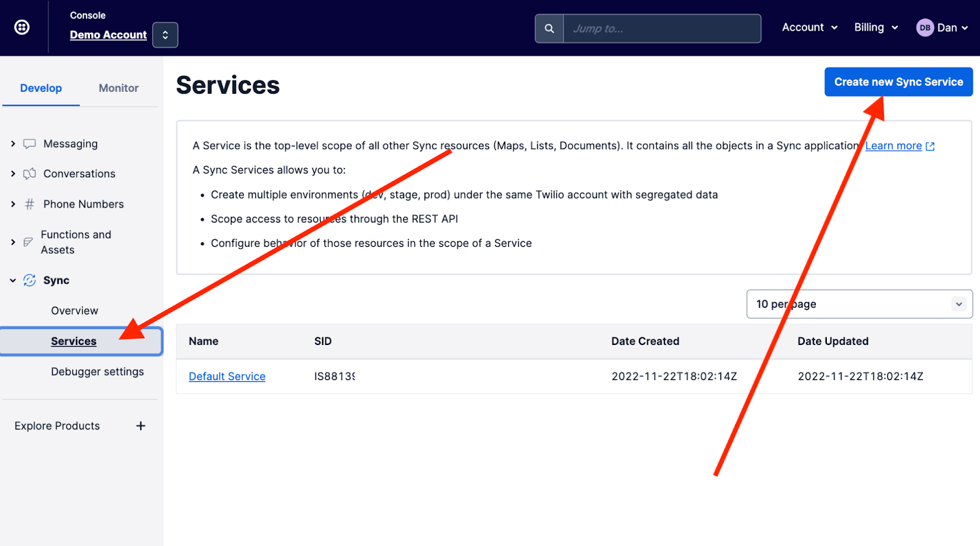Open Conversations in the sidebar
Image resolution: width=980 pixels, height=546 pixels.
pos(80,173)
